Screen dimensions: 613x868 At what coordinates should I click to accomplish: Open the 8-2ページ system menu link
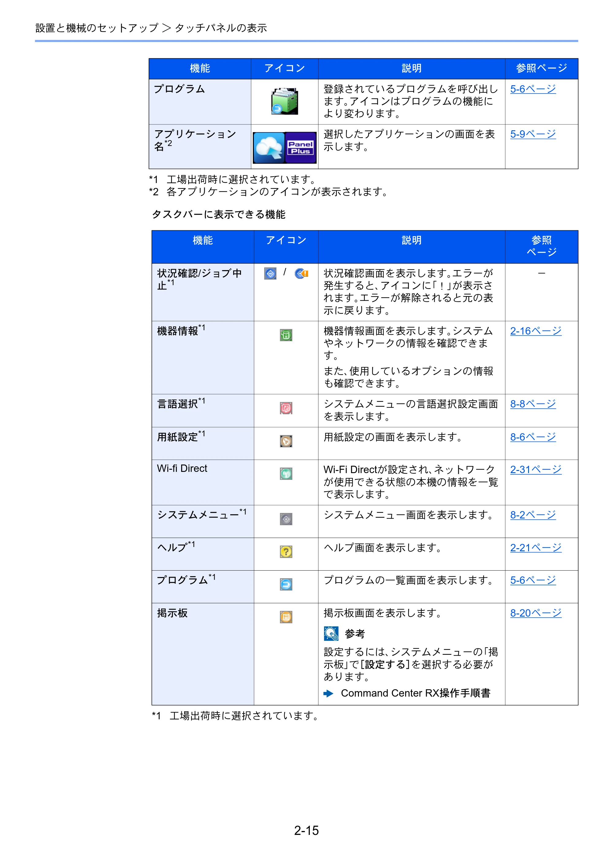tap(533, 515)
